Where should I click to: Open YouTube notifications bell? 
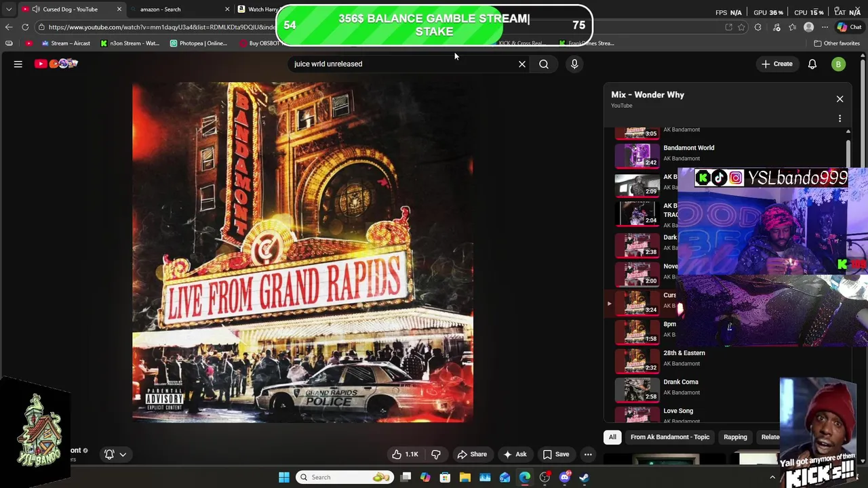tap(812, 64)
